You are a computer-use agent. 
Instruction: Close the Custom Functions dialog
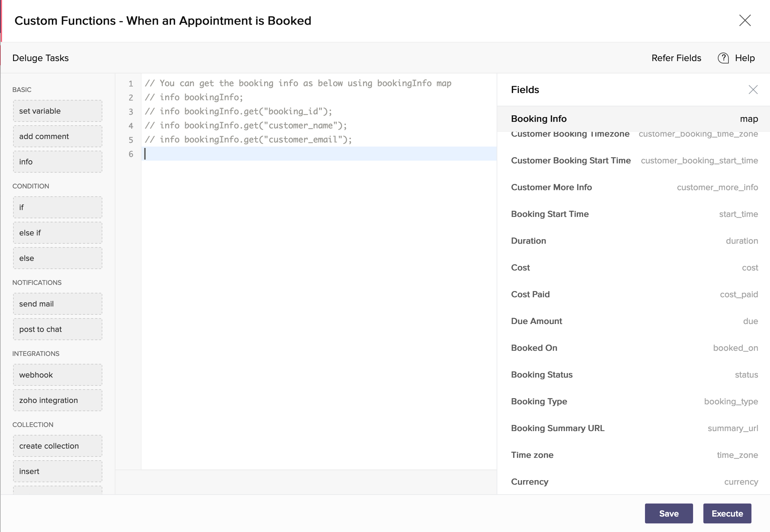[745, 21]
